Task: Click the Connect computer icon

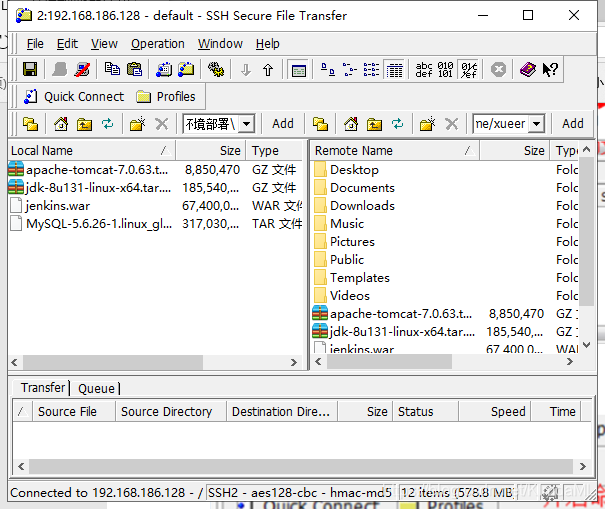Action: [59, 69]
